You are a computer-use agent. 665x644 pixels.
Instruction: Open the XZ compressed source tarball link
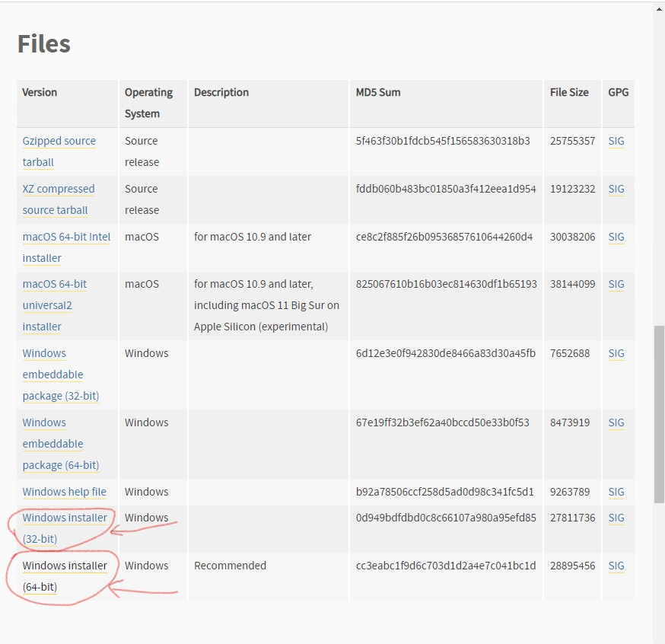pyautogui.click(x=59, y=199)
